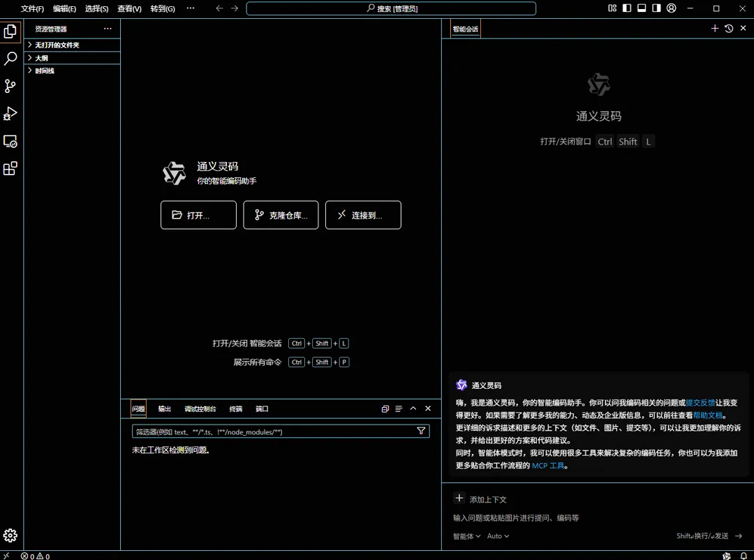Open the Explorer view in activity bar
The image size is (754, 560).
pos(10,31)
